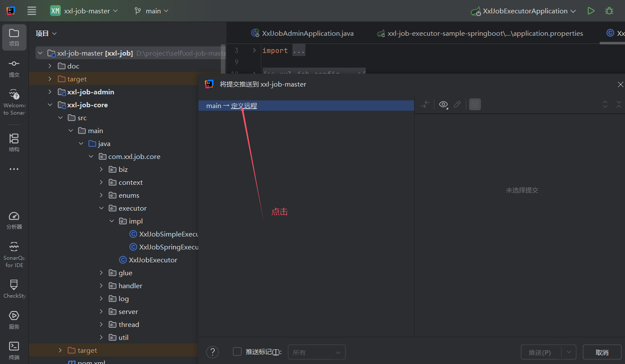Select XxlJobExecutor class in project tree
This screenshot has width=625, height=364.
click(x=153, y=260)
